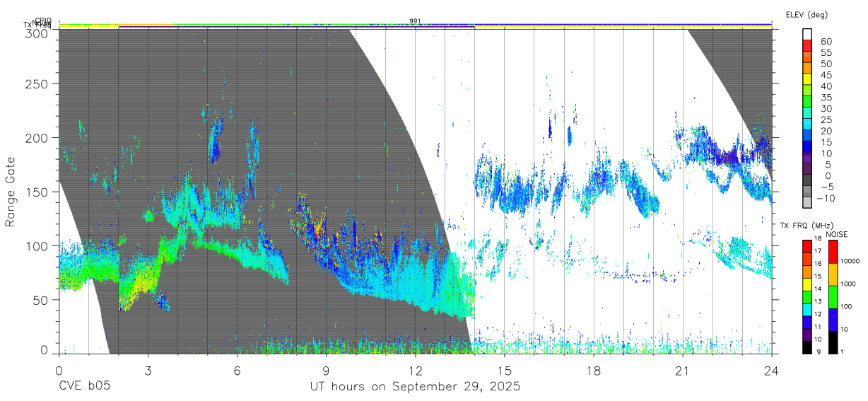Click the '150' tick on Range Gate axis
The height and width of the screenshot is (401, 868).
37,192
